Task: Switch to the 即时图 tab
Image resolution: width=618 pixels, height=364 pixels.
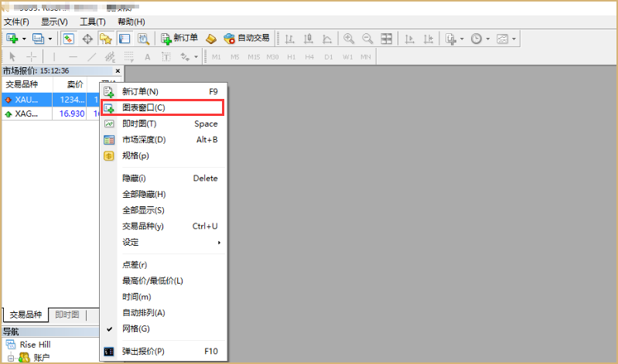Action: (67, 315)
